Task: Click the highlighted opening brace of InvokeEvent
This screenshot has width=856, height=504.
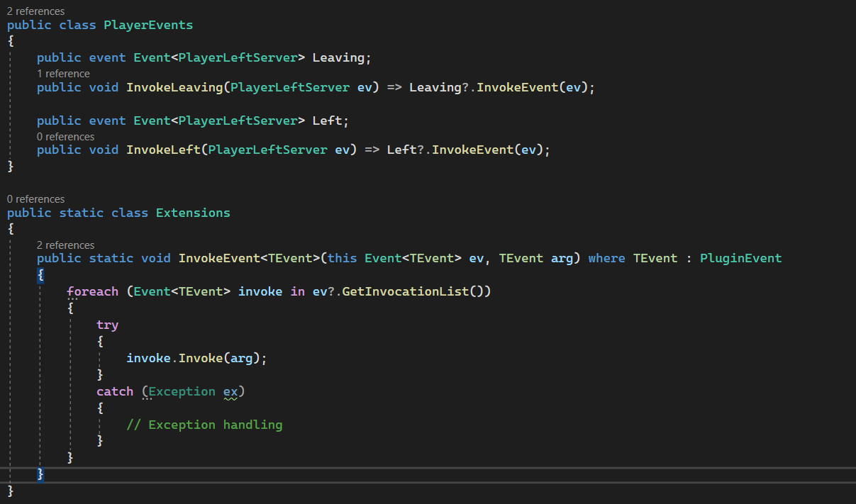Action: point(40,274)
